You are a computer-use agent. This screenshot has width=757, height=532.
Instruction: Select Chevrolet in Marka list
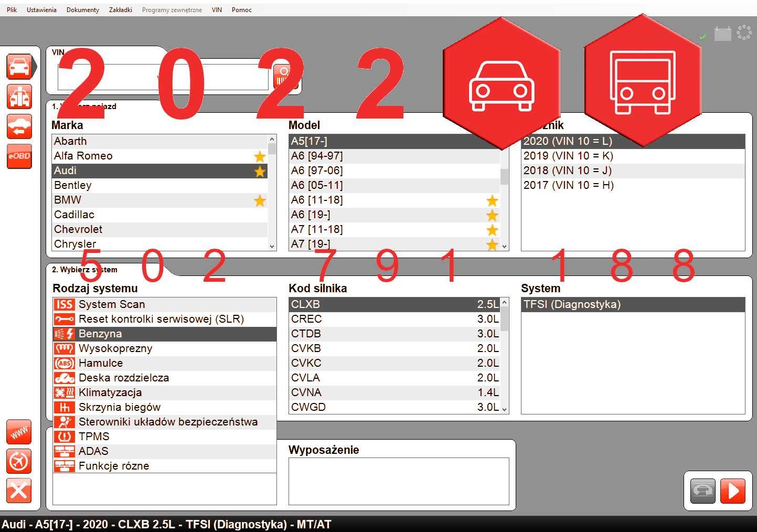[160, 229]
